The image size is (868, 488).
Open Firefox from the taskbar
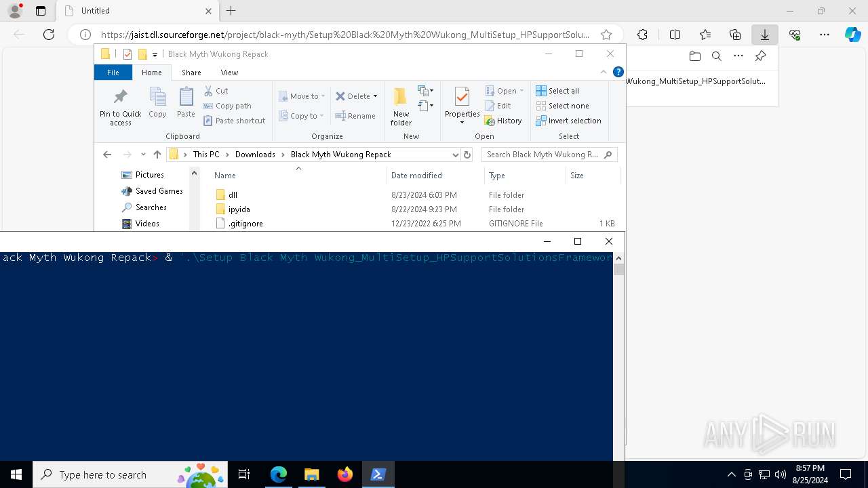(x=345, y=474)
